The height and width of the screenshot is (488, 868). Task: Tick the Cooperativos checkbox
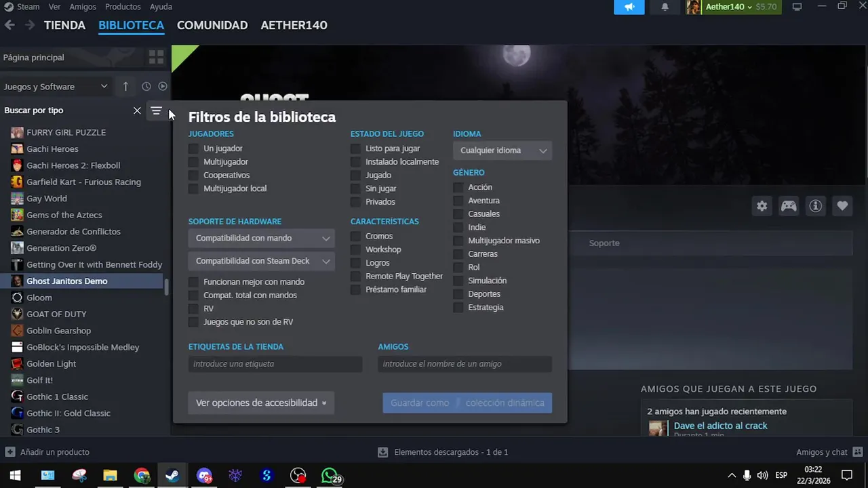(193, 175)
